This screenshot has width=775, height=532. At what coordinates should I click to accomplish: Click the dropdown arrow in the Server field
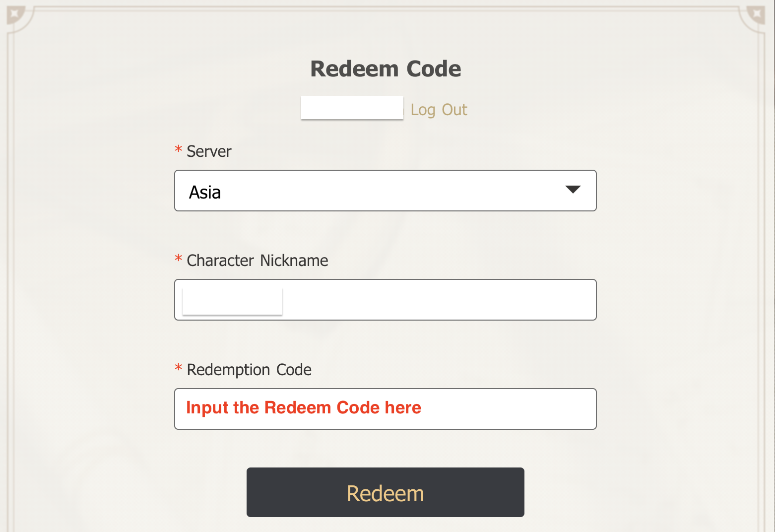click(574, 191)
